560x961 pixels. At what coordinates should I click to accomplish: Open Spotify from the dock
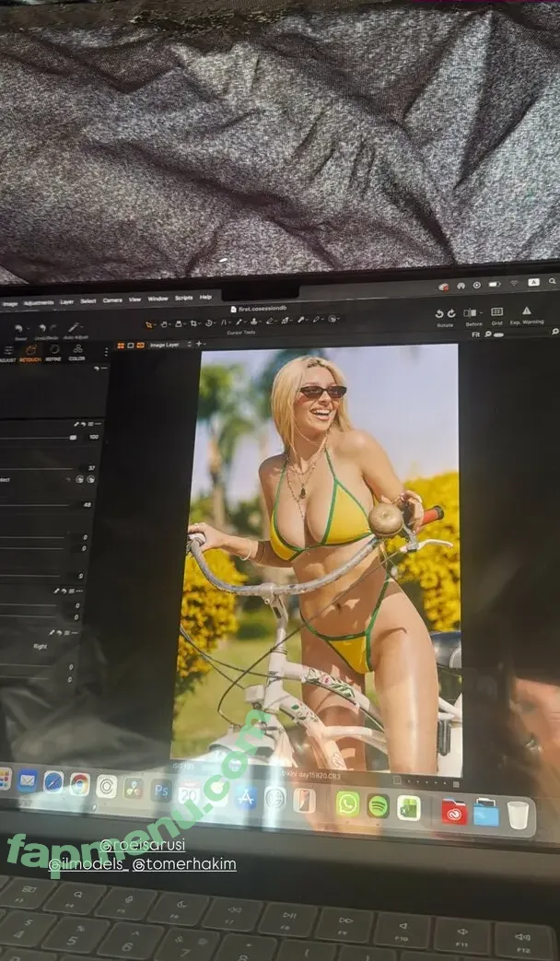coord(378,805)
